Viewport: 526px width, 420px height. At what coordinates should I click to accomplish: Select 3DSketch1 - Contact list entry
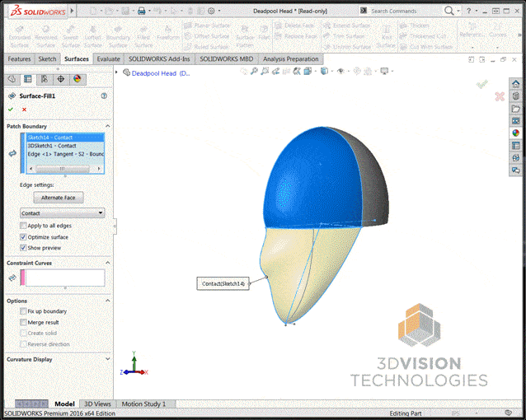[x=65, y=146]
